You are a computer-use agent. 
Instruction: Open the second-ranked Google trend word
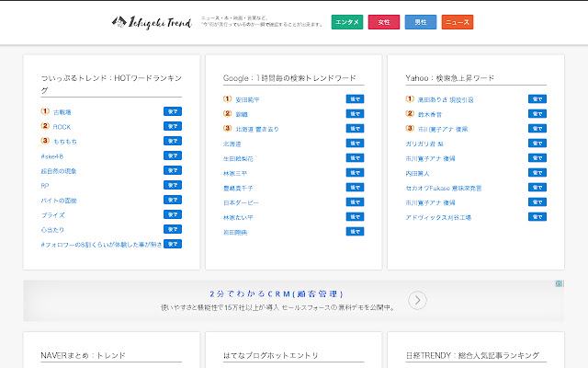(x=242, y=114)
